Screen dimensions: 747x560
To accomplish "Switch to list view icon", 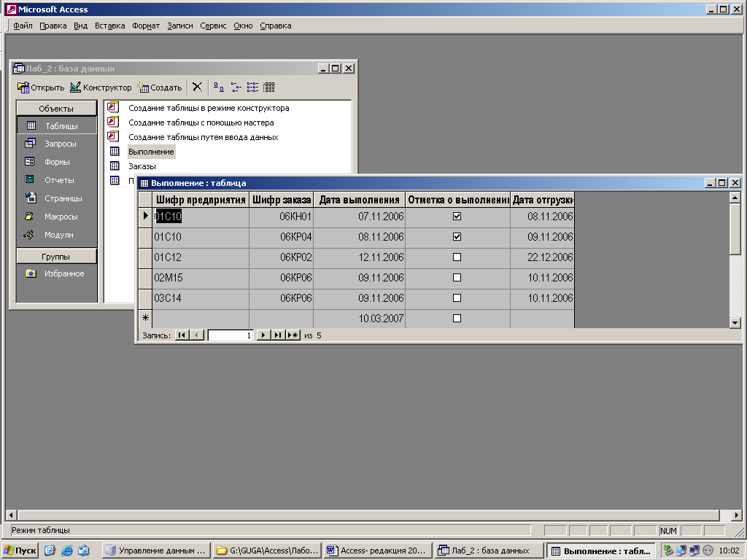I will pos(252,87).
